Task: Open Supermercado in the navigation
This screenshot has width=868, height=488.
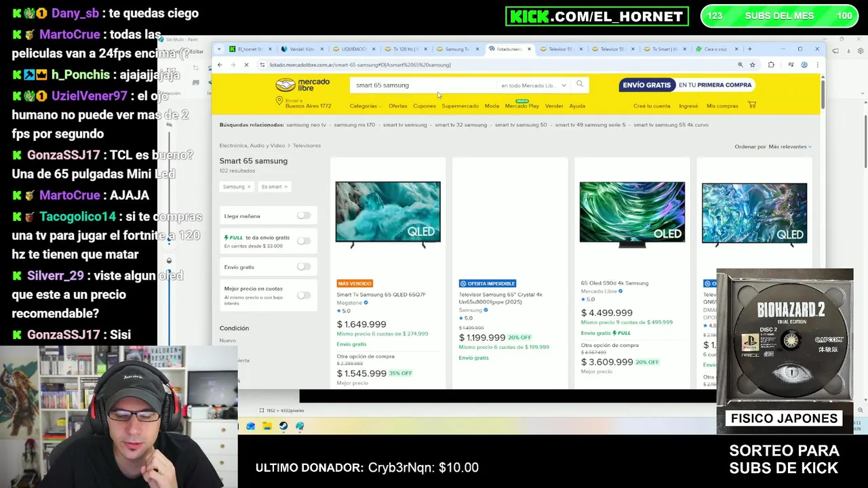Action: click(x=460, y=106)
